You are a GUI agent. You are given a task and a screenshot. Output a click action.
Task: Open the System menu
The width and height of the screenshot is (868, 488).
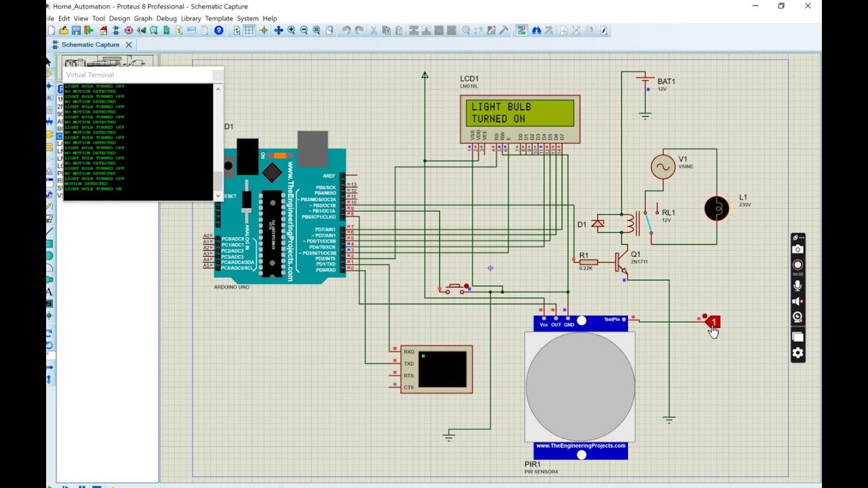coord(248,18)
